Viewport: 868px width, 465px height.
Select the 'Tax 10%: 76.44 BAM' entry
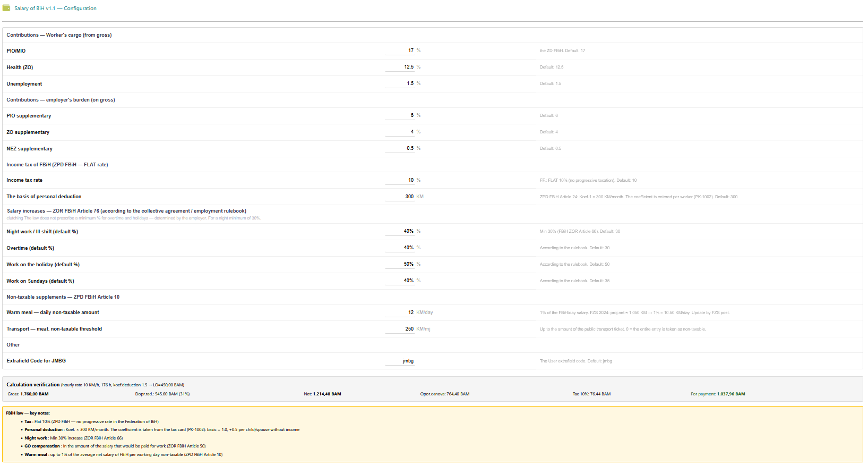point(591,394)
